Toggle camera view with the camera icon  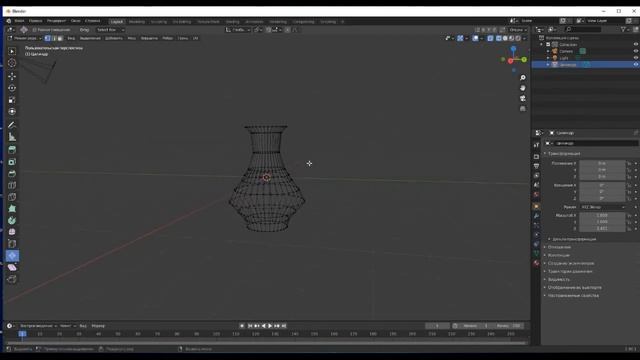tap(522, 98)
